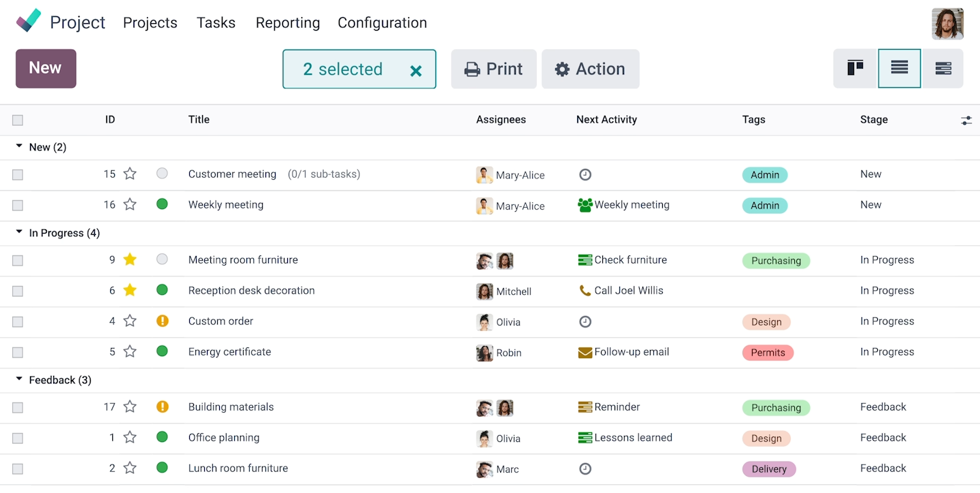
Task: Click the envelope icon beside Follow-up email
Action: pos(587,352)
